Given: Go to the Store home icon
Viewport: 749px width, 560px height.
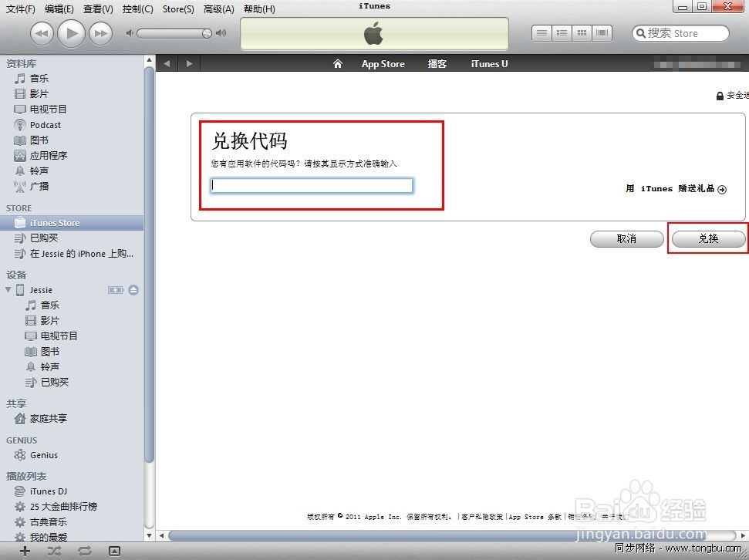Looking at the screenshot, I should [x=338, y=63].
